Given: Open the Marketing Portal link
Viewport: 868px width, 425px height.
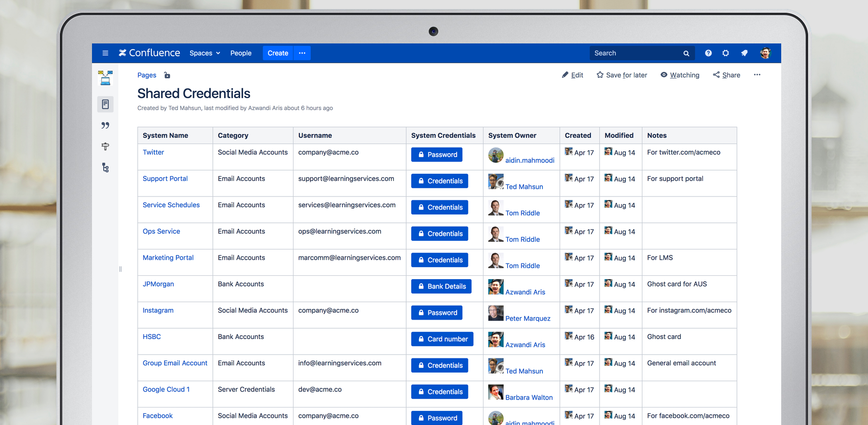Looking at the screenshot, I should pos(168,258).
